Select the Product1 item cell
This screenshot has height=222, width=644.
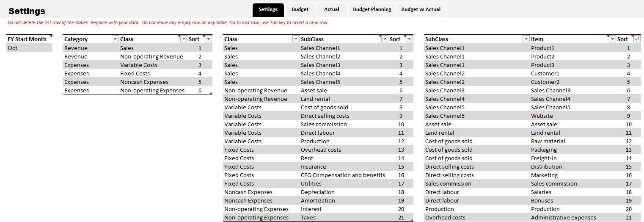point(573,48)
